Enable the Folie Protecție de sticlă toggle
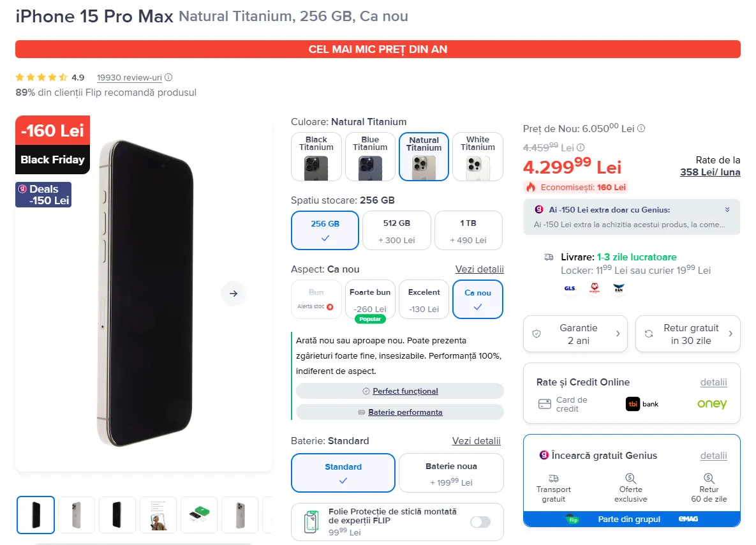Screen dimensions: 756x545 (480, 522)
